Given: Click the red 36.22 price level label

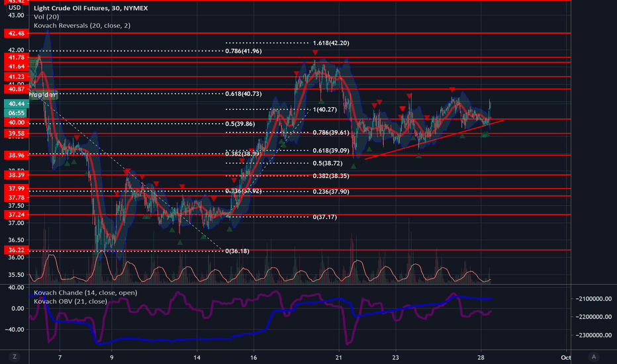Looking at the screenshot, I should coord(17,250).
